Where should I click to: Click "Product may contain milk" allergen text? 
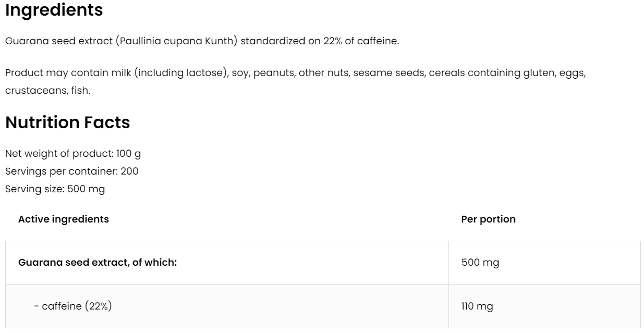68,73
